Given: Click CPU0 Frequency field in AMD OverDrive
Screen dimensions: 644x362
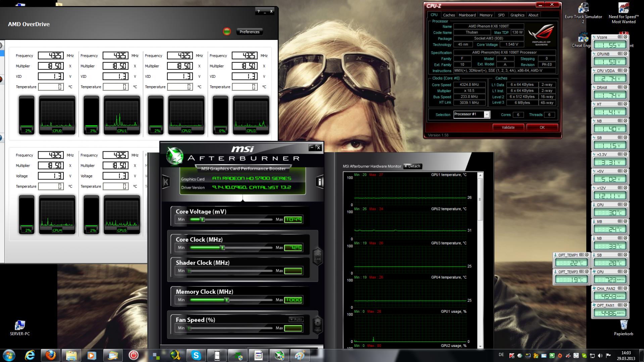Looking at the screenshot, I should pyautogui.click(x=51, y=56).
